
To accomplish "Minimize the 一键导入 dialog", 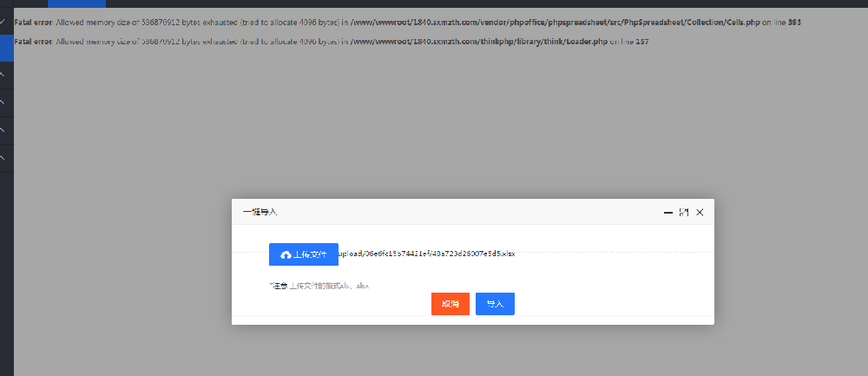I will [668, 213].
